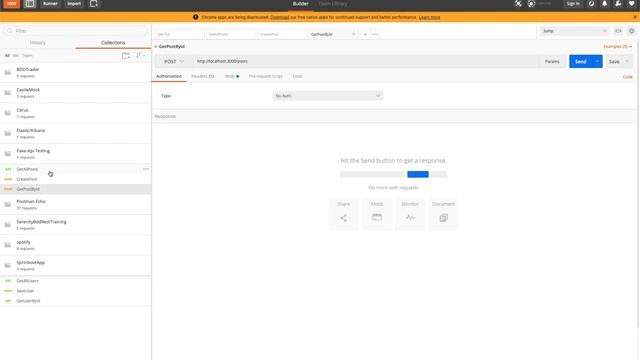Image resolution: width=640 pixels, height=360 pixels.
Task: Click the blue Send button
Action: click(x=580, y=61)
